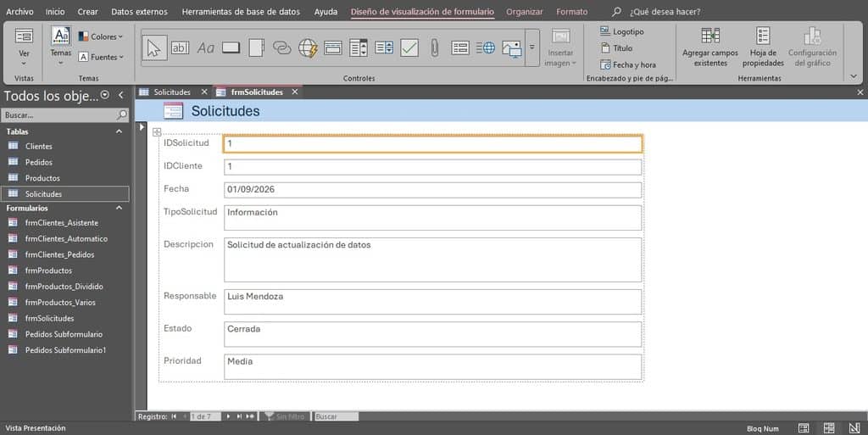Viewport: 868px width, 435px height.
Task: Select Pedidos Subformulario1 in the list
Action: [64, 349]
